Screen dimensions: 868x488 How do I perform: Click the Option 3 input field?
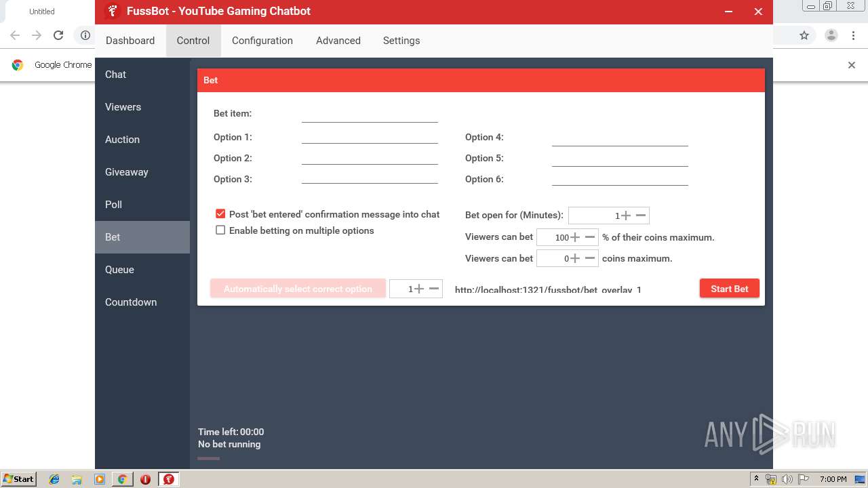tap(370, 178)
